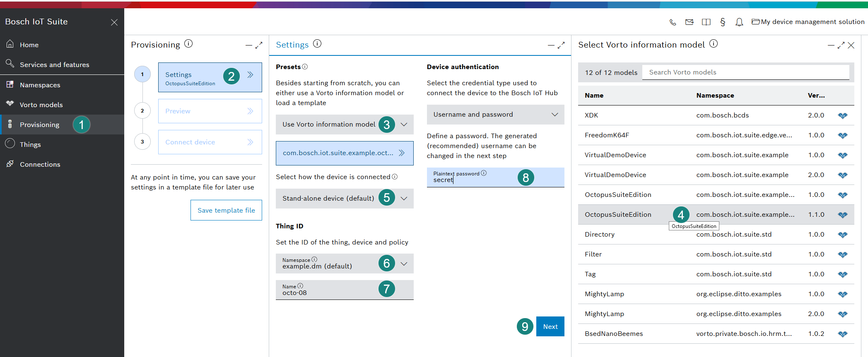Sort models by the Name column header
Image resolution: width=868 pixels, height=357 pixels.
click(594, 96)
